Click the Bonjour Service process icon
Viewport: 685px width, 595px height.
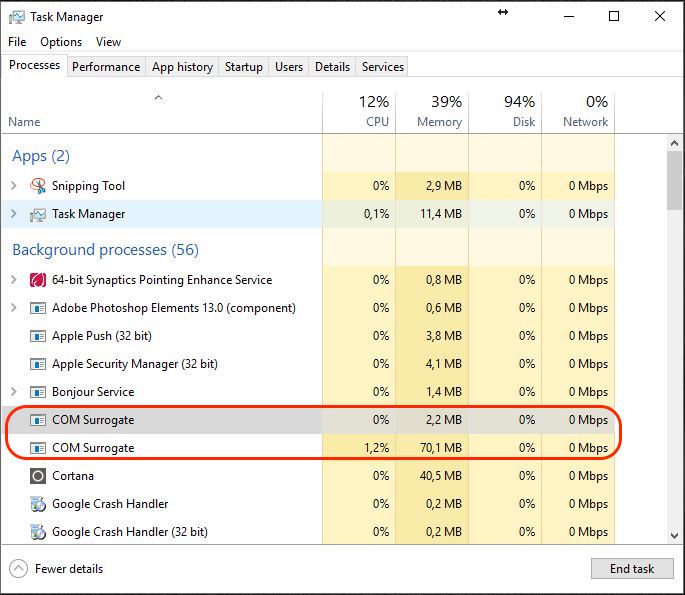pyautogui.click(x=38, y=392)
